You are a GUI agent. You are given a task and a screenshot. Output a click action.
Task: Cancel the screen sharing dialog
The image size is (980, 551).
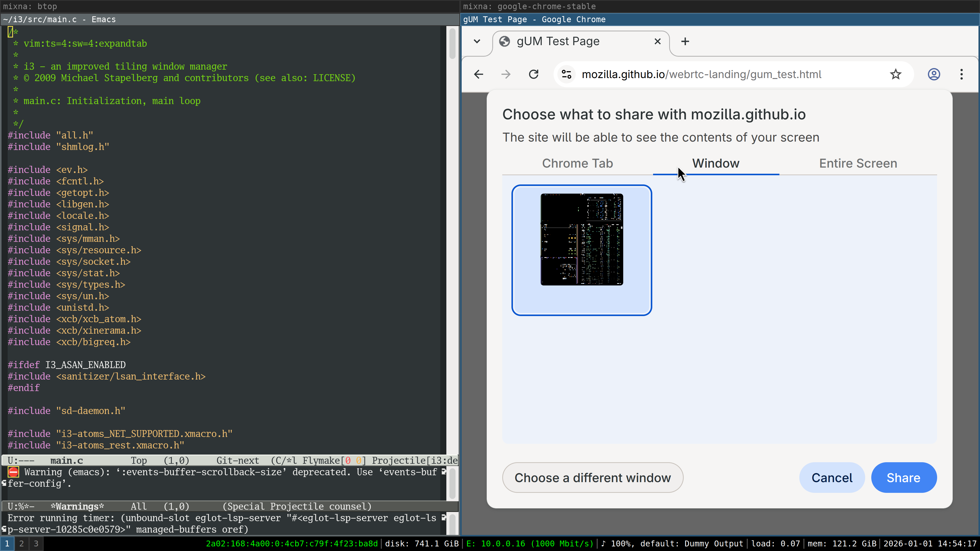832,478
